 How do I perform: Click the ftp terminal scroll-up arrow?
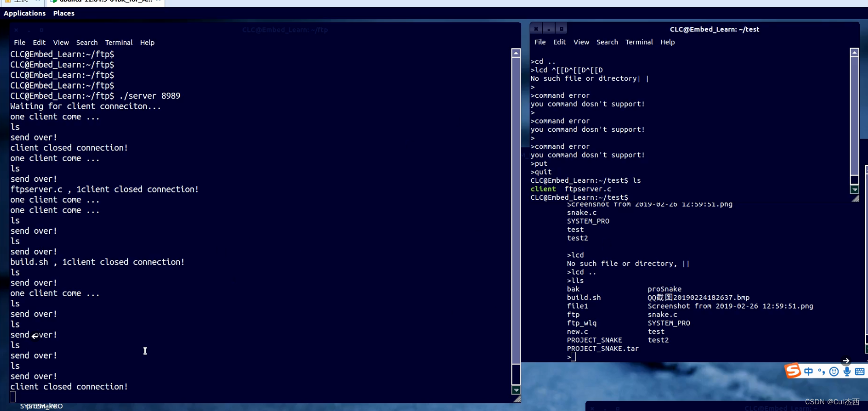click(516, 53)
